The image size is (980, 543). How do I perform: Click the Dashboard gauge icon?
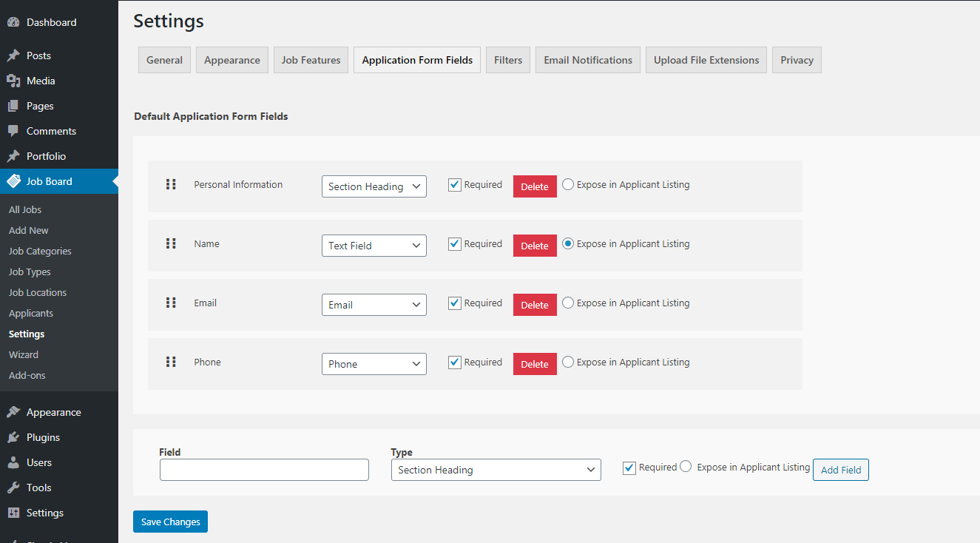[x=13, y=22]
